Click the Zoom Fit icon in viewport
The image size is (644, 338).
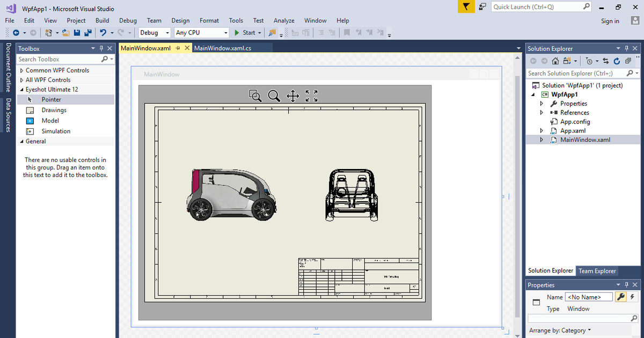point(311,96)
